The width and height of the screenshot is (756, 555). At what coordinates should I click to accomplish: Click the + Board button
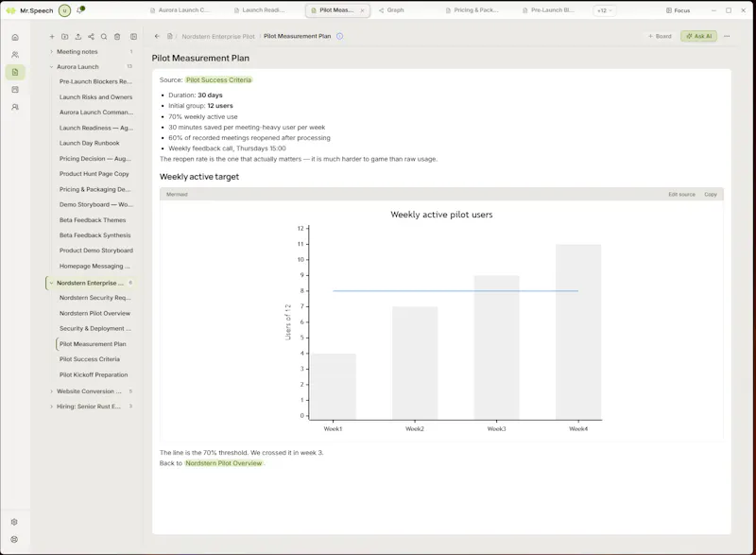point(660,36)
